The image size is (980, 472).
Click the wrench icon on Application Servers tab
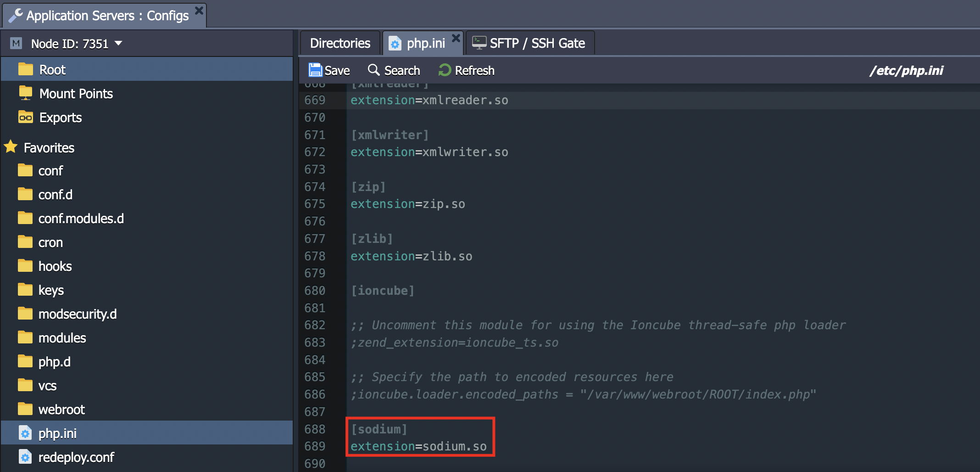tap(16, 15)
